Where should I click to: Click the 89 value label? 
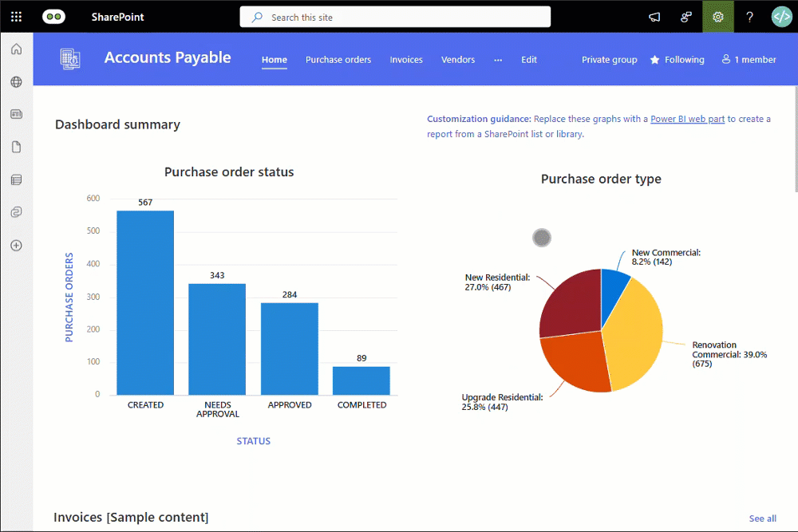click(361, 358)
